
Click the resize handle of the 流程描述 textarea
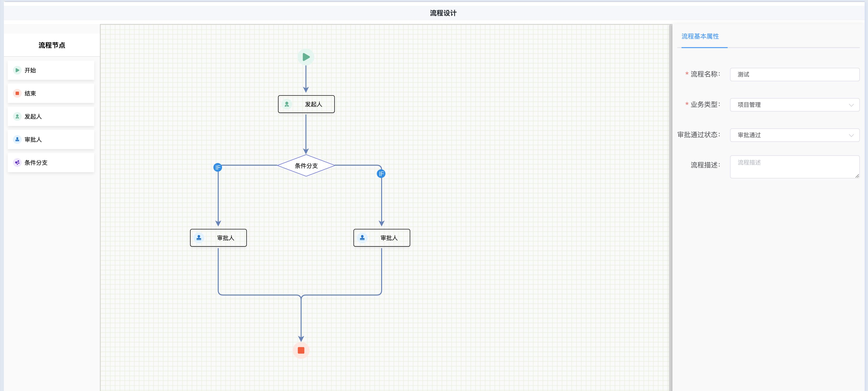point(857,176)
